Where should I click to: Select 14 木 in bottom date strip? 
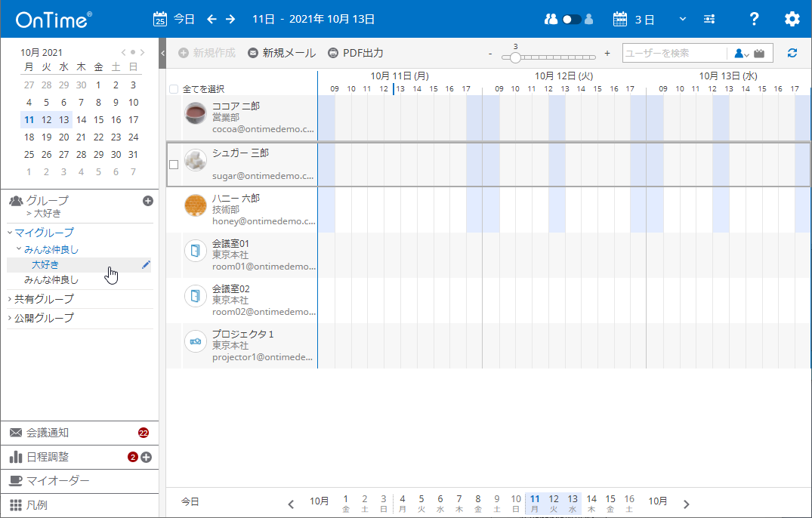pos(591,503)
